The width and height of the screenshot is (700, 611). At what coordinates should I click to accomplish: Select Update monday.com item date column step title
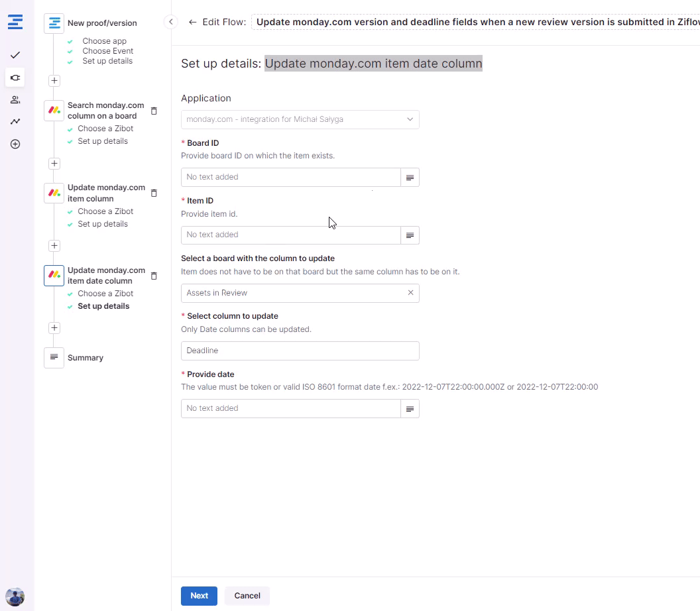pyautogui.click(x=106, y=276)
